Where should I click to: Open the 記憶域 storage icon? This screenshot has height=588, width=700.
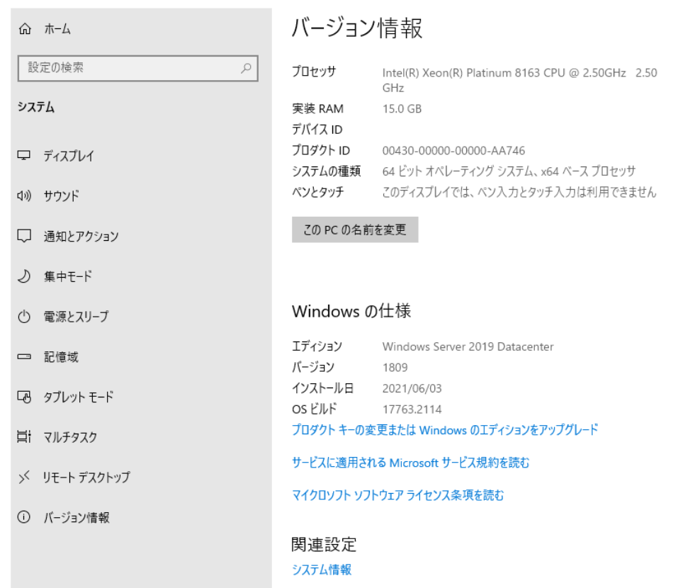[24, 357]
